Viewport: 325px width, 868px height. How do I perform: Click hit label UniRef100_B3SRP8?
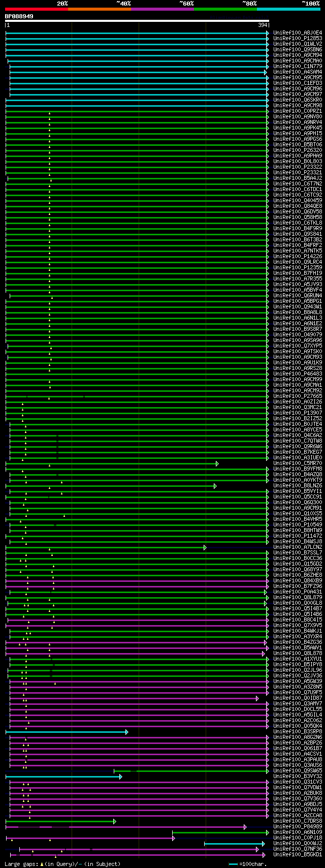pos(298,731)
